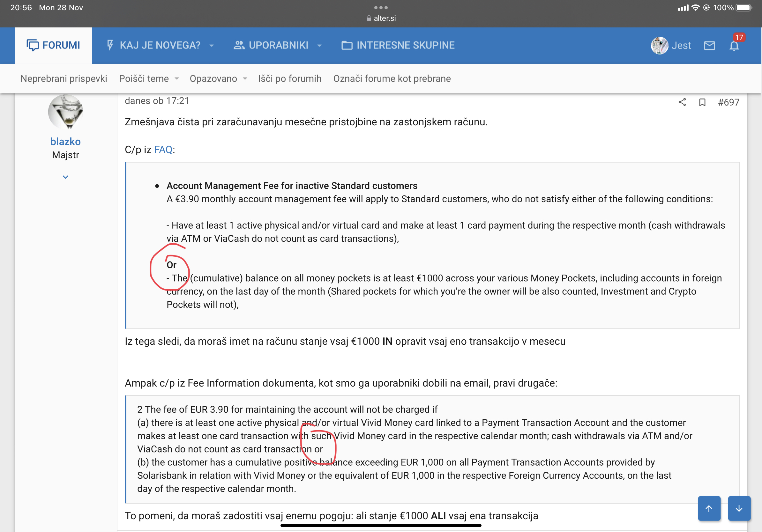Image resolution: width=762 pixels, height=532 pixels.
Task: Open post number #697 permalink
Action: pyautogui.click(x=728, y=102)
